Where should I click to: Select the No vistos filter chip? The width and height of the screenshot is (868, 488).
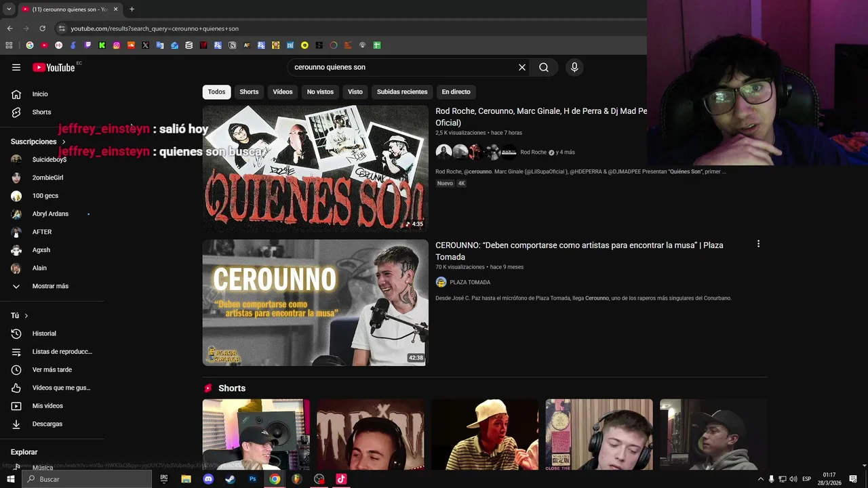320,91
